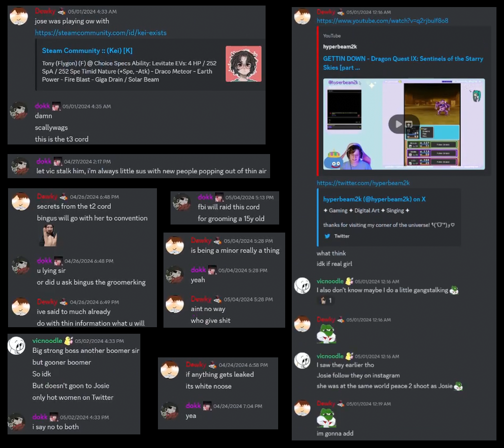The height and width of the screenshot is (448, 504).
Task: Click the hand gesture emote under the convention message
Action: click(x=48, y=236)
